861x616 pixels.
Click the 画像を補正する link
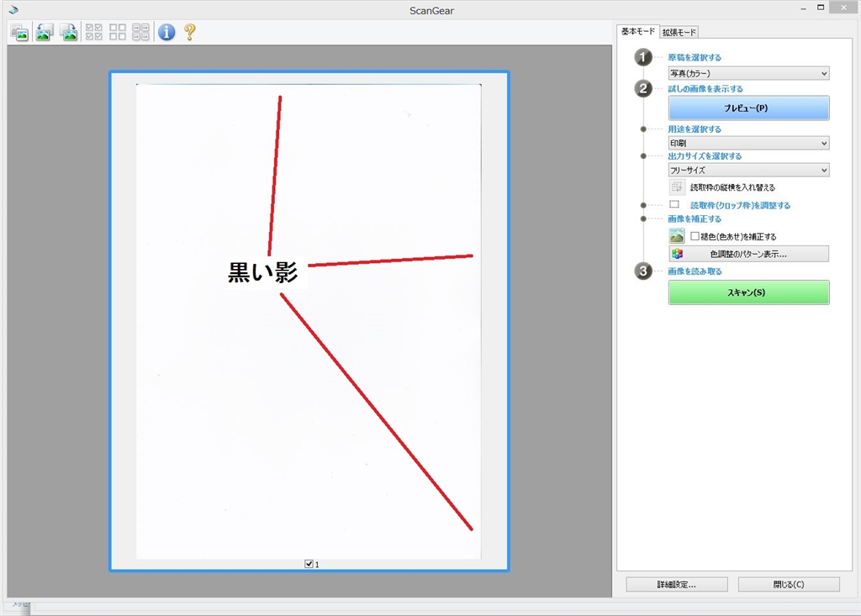pos(695,218)
